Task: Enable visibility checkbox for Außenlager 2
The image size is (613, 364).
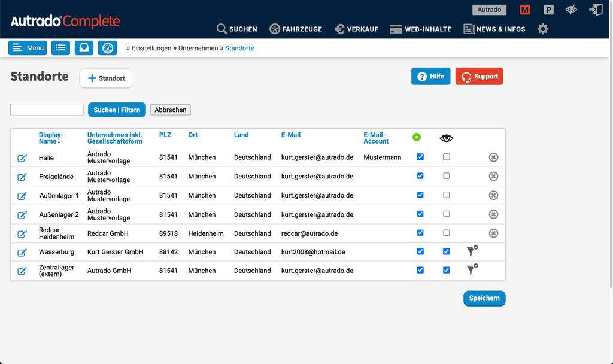Action: click(x=446, y=214)
